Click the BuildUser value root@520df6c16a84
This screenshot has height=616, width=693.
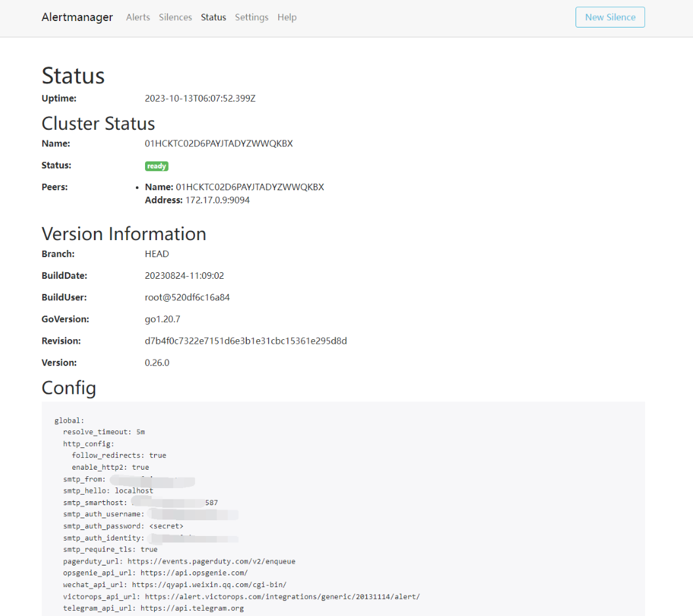187,298
